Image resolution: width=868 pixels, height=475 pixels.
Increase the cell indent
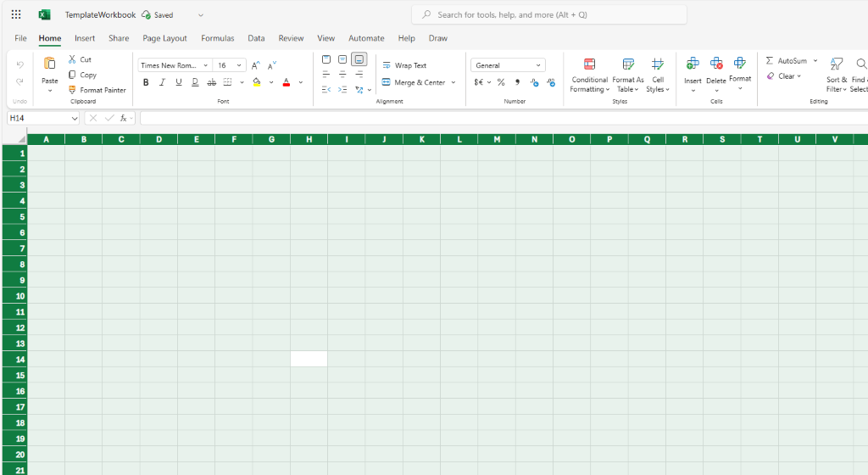tap(342, 89)
